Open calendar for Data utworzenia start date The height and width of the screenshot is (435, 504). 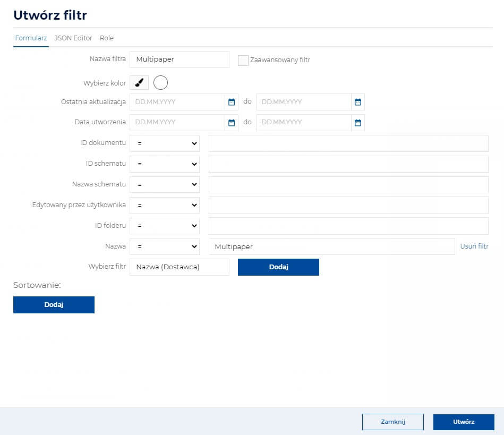232,123
